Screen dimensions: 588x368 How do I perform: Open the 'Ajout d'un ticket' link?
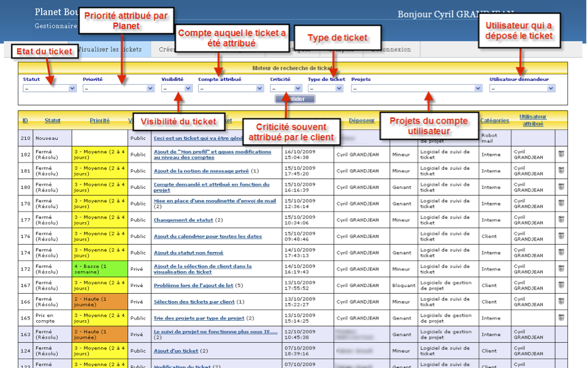(176, 351)
